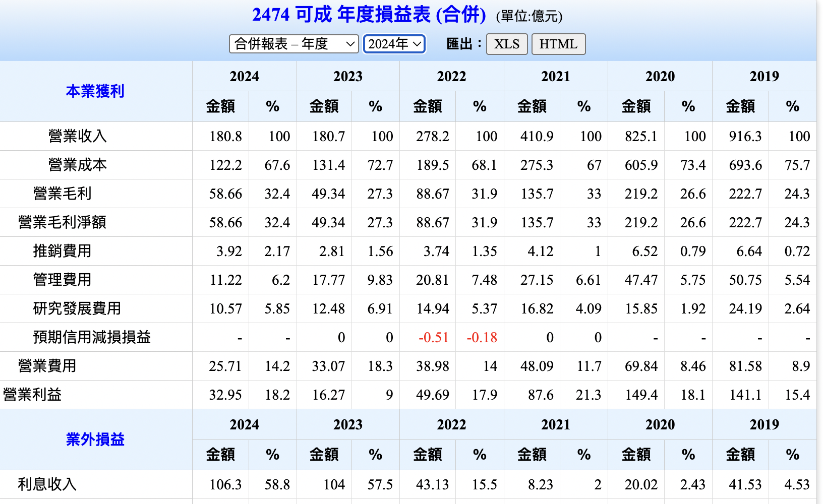Open the 2024年 year dropdown
Screen dimensions: 823x504
(x=394, y=44)
